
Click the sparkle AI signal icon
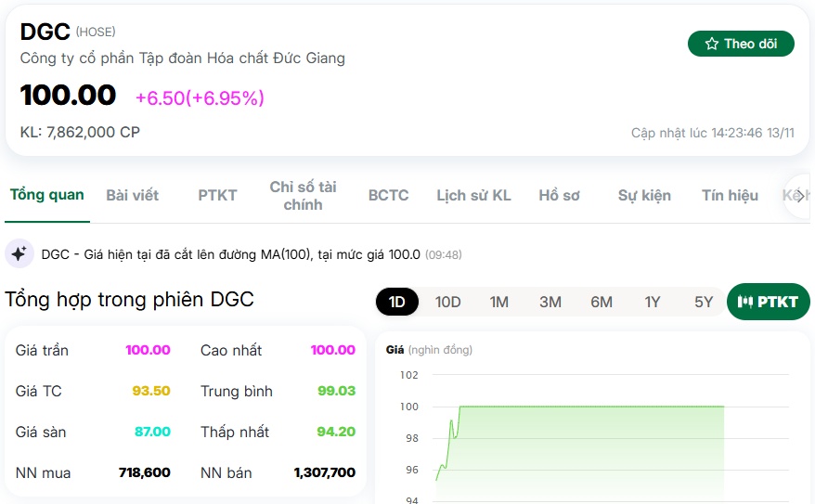pos(19,254)
